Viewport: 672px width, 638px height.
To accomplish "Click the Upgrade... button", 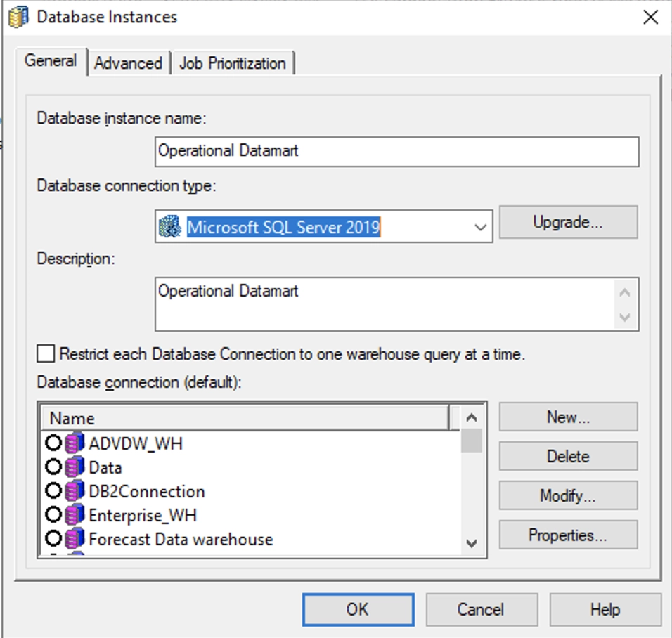I will (x=568, y=223).
